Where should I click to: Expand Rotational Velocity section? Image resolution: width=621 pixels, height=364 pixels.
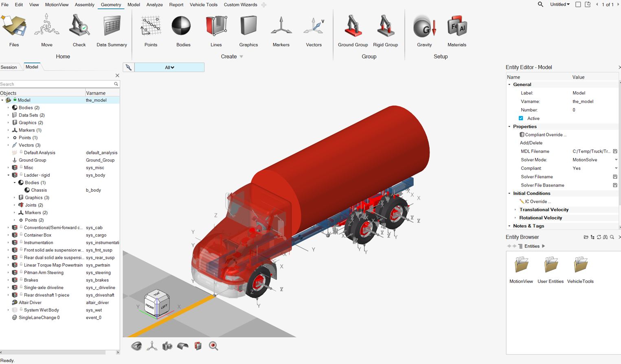click(515, 218)
